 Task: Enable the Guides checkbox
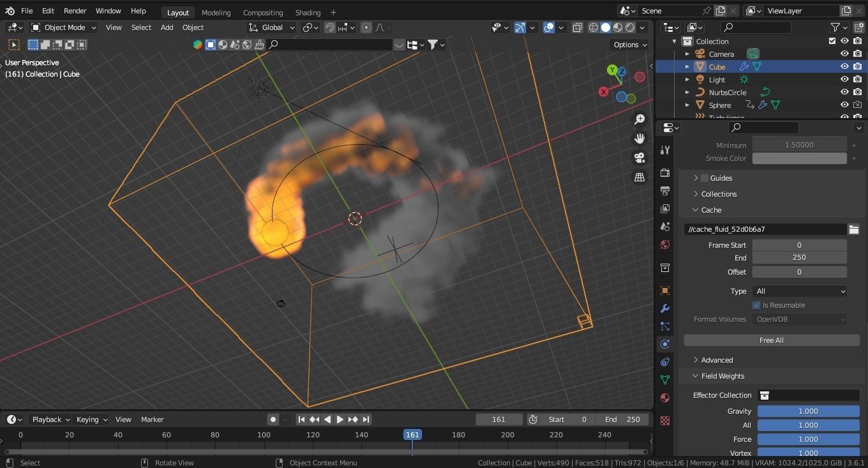click(705, 178)
